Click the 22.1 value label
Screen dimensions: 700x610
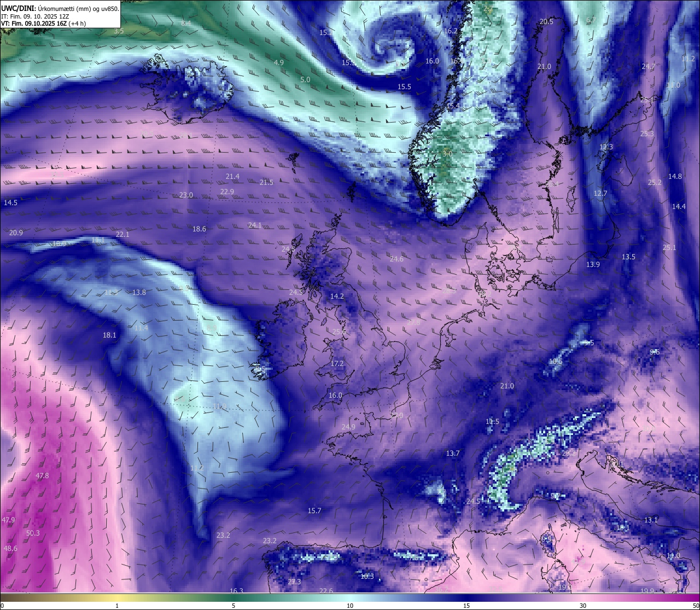pos(122,234)
